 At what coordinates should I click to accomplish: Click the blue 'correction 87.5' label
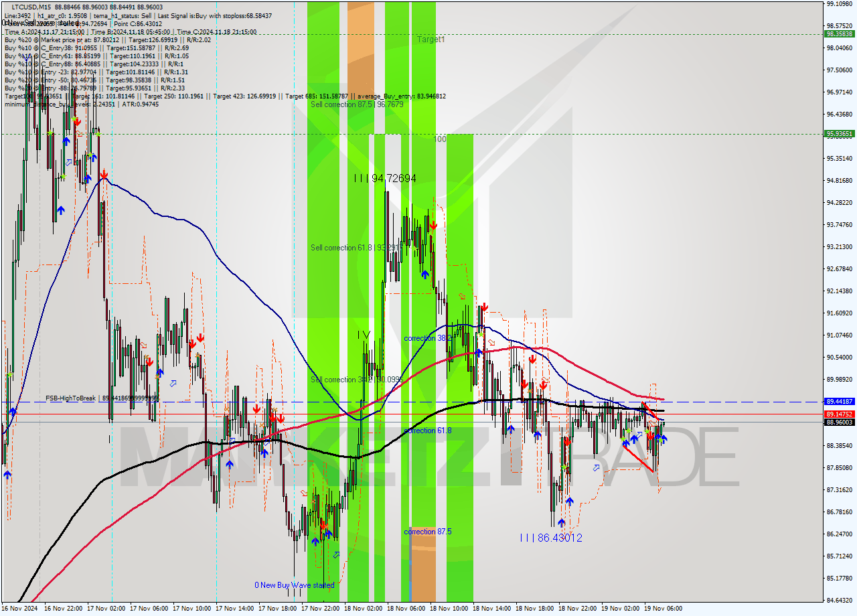(427, 532)
